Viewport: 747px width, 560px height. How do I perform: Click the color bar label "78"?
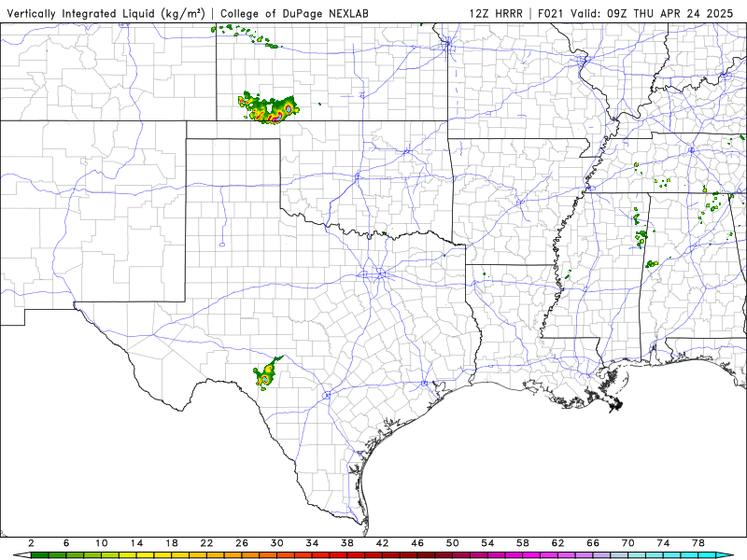(698, 543)
